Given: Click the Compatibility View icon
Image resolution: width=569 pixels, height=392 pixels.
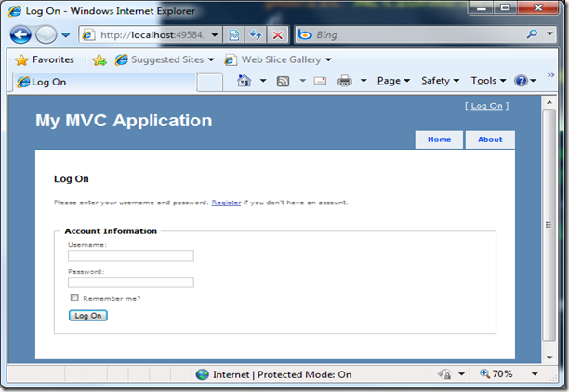Looking at the screenshot, I should 233,35.
